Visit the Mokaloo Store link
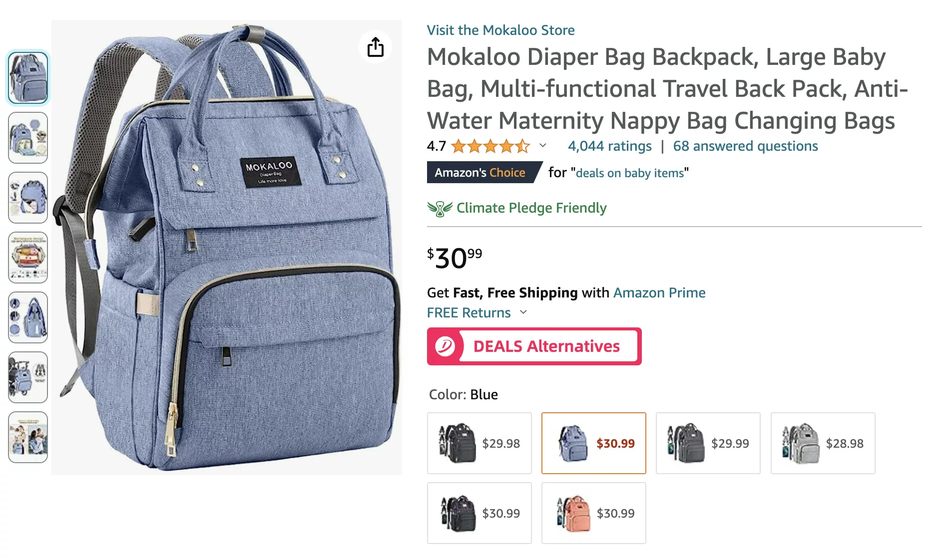The height and width of the screenshot is (560, 938). [x=500, y=30]
